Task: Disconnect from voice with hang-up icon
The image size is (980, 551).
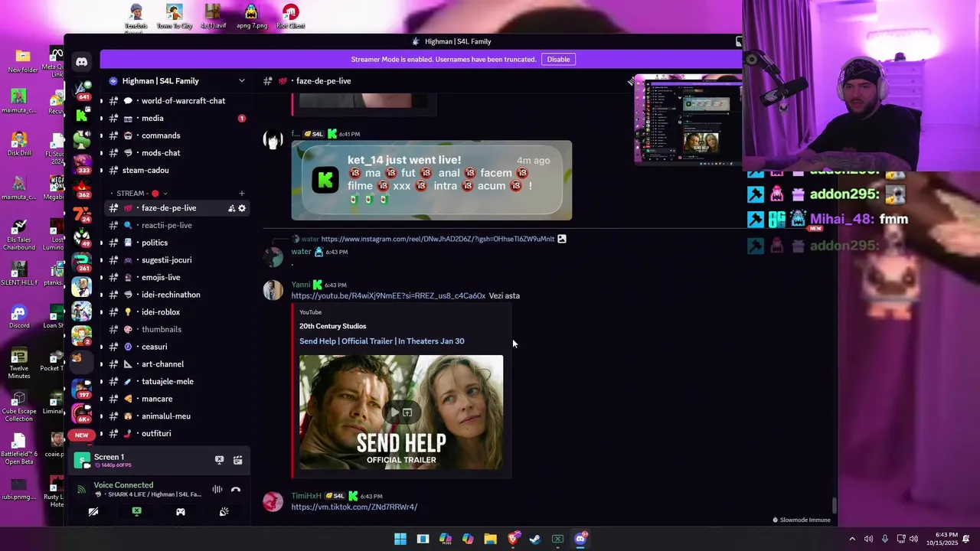Action: [236, 489]
